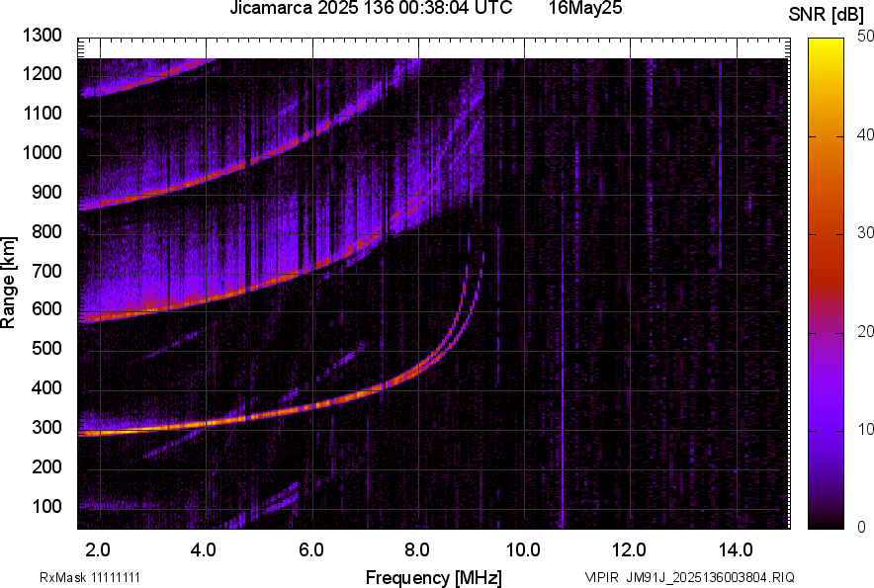Click the frequency tick label '2.0'
This screenshot has height=588, width=874.
pyautogui.click(x=98, y=550)
